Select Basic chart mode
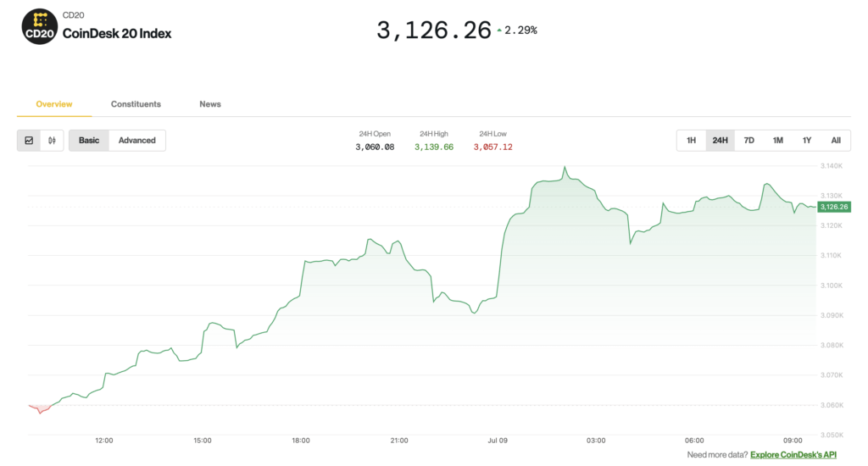 point(89,141)
